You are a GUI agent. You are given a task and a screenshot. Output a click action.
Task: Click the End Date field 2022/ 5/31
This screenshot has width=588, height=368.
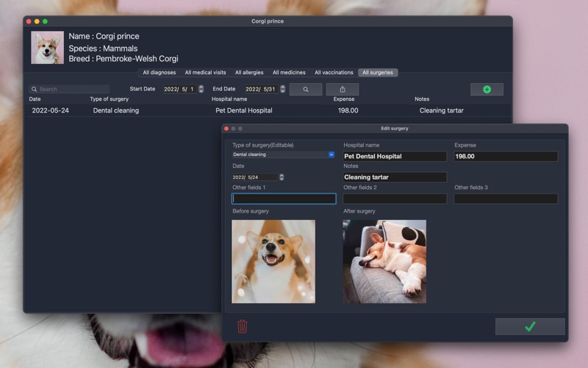(x=262, y=89)
